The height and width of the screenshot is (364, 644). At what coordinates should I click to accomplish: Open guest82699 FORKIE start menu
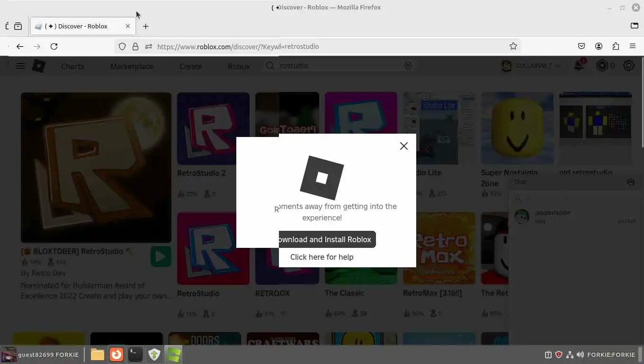click(40, 355)
